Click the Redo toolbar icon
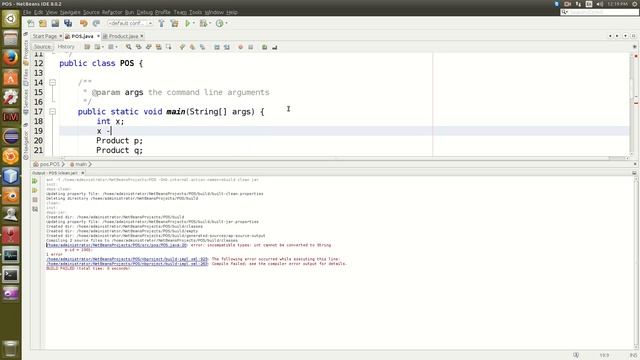This screenshot has width=640, height=360. tap(96, 23)
